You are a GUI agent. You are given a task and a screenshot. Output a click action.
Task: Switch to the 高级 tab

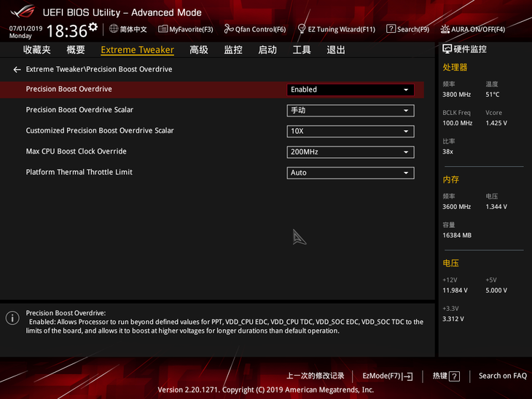199,50
